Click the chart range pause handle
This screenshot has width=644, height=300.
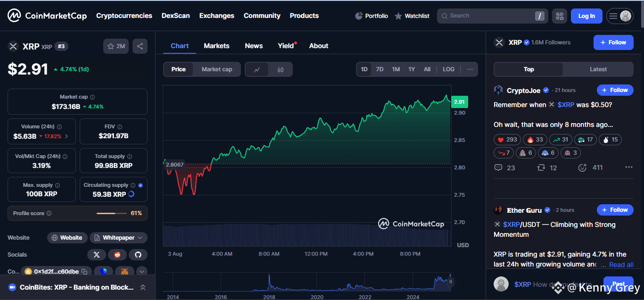[x=450, y=282]
